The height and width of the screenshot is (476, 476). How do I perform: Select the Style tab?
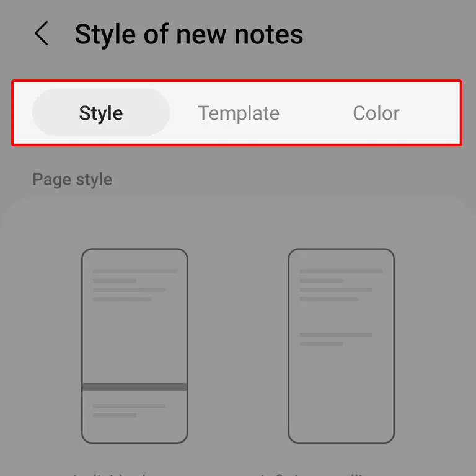coord(101,113)
